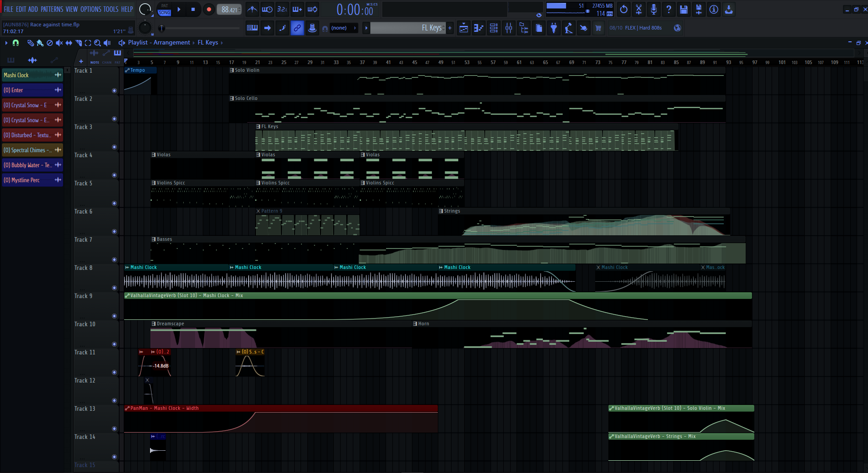Toggle the overdub recording icon
This screenshot has height=473, width=868.
coord(297,9)
